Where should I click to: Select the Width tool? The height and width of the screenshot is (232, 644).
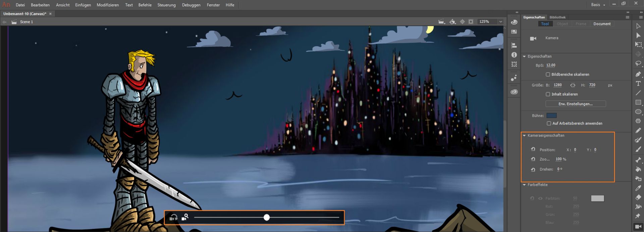(638, 207)
